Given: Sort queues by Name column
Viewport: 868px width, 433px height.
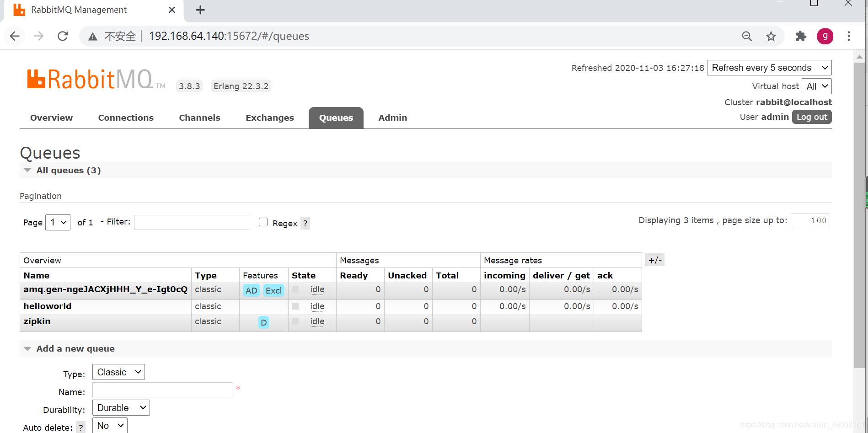Looking at the screenshot, I should click(x=37, y=276).
